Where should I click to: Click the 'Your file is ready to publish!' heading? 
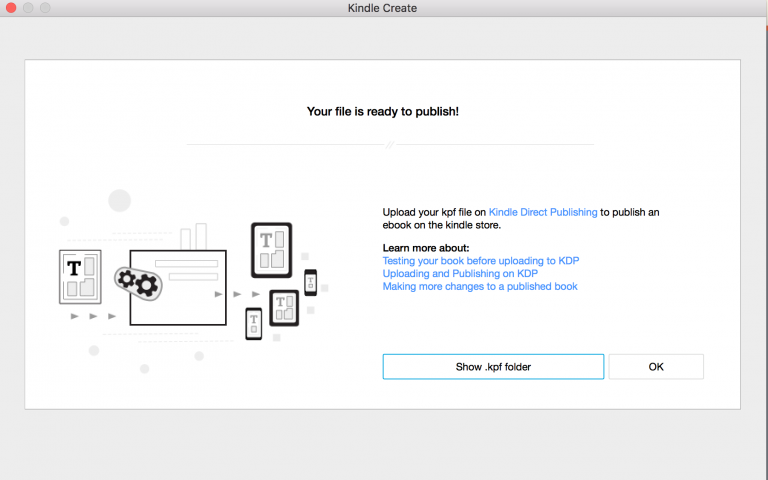383,111
